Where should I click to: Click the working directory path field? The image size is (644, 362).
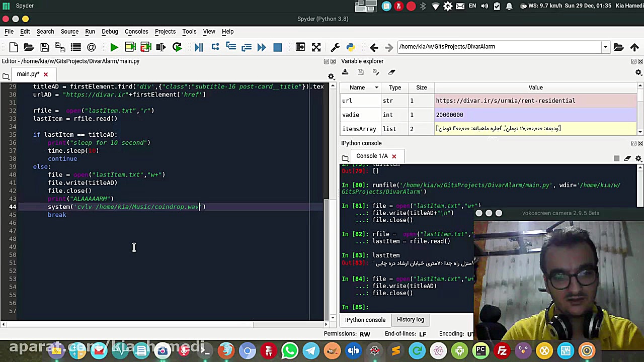coord(498,47)
